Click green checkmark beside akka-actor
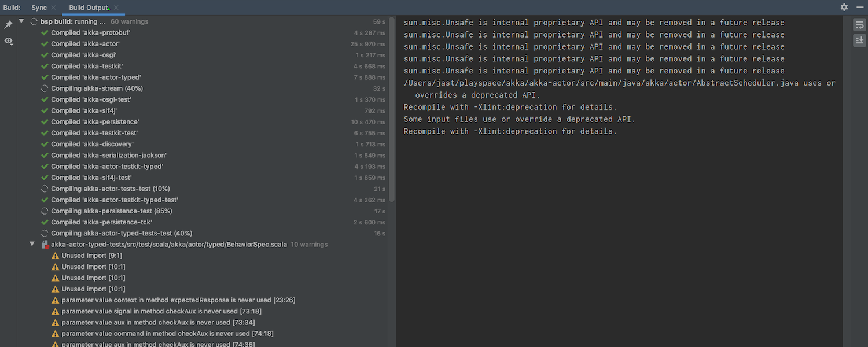The height and width of the screenshot is (347, 868). click(45, 44)
